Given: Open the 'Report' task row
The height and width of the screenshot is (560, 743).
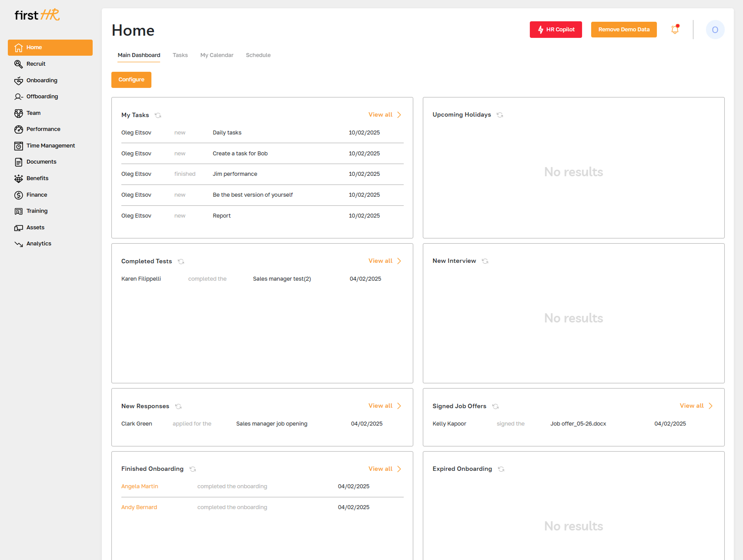Looking at the screenshot, I should [x=262, y=216].
